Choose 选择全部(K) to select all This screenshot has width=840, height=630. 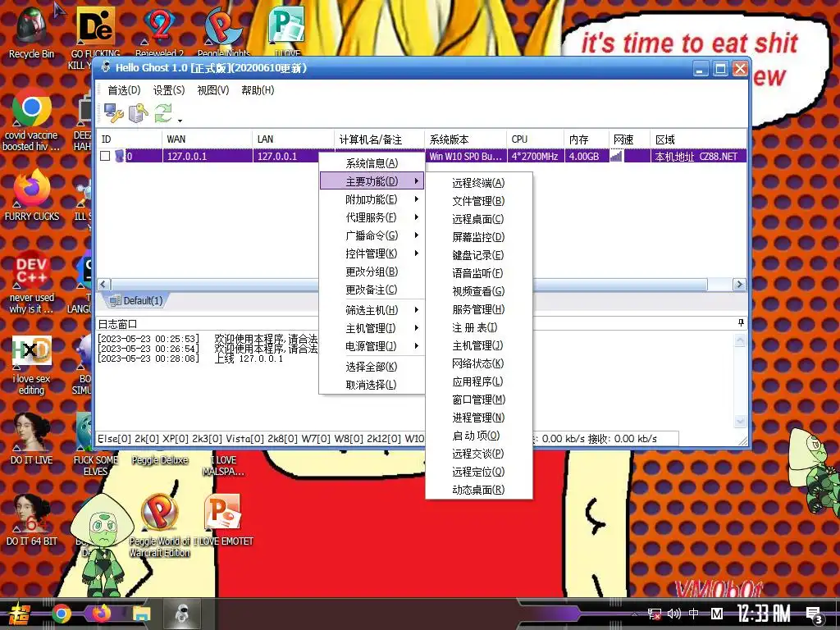[372, 367]
